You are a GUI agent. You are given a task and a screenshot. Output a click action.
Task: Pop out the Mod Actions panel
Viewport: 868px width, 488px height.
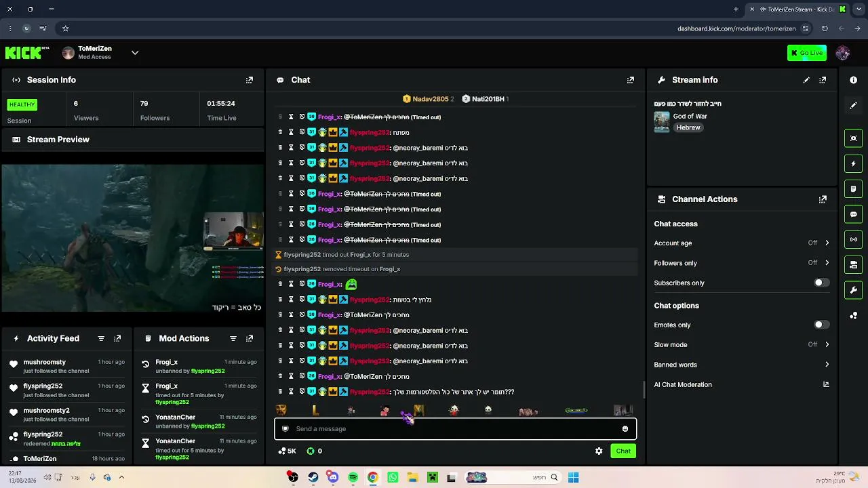(250, 338)
